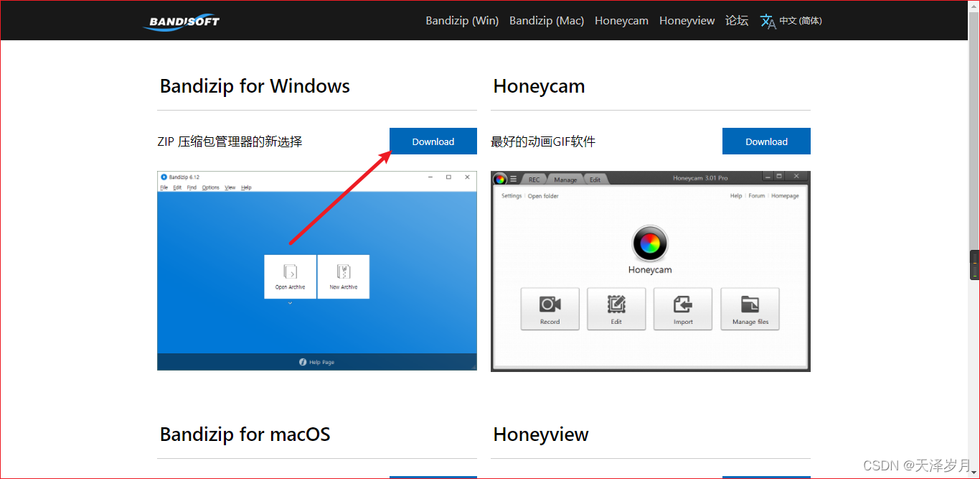980x479 pixels.
Task: Click the Bandizip for macOS heading
Action: 245,434
